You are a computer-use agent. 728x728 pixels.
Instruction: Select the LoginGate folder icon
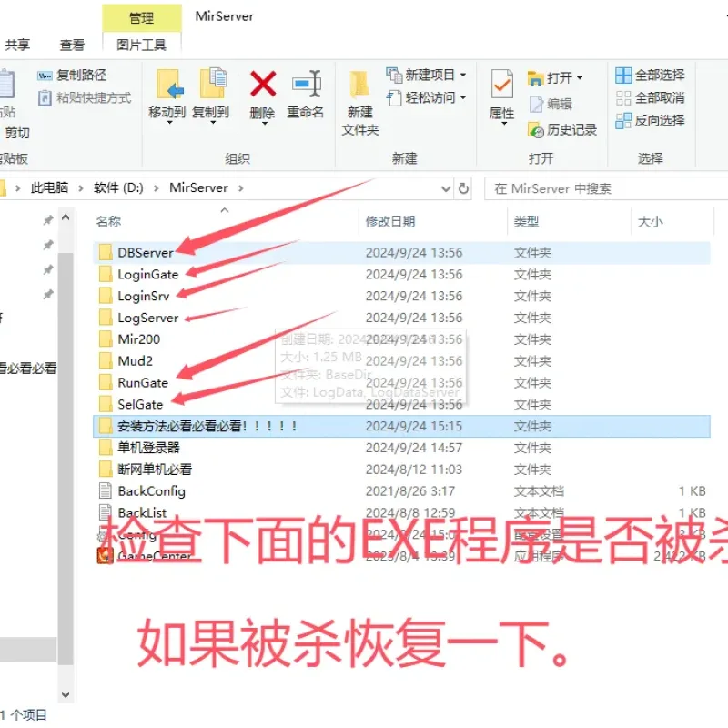pos(106,274)
